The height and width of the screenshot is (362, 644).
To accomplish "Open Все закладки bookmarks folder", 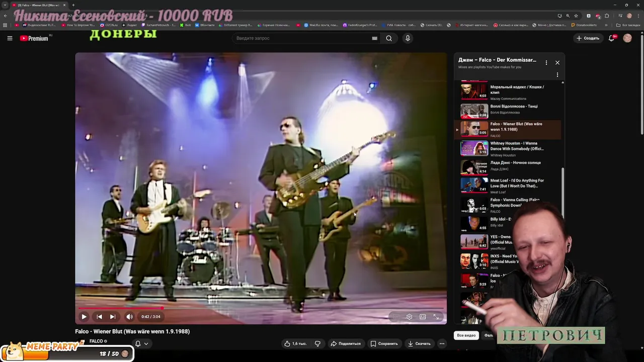I will tap(628, 25).
